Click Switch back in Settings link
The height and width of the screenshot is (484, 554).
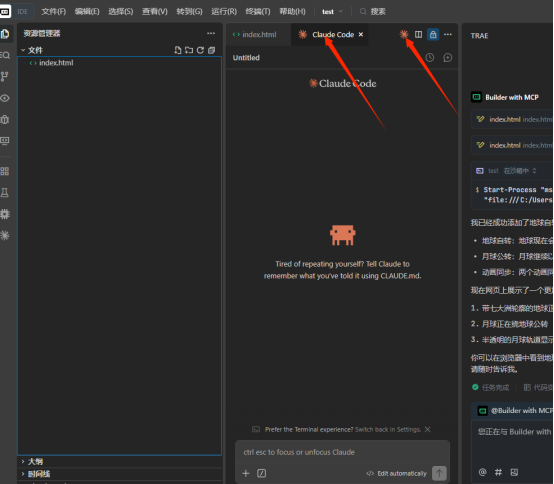pos(388,429)
